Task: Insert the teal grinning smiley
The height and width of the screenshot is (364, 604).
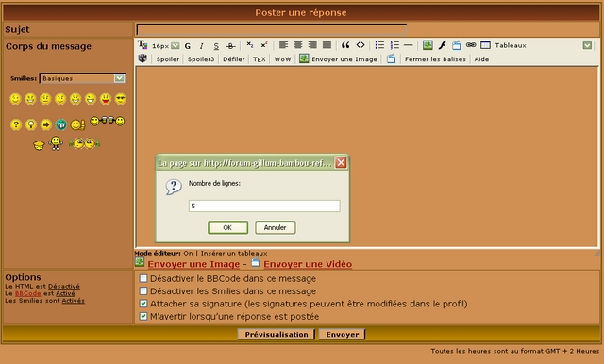Action: pos(60,124)
